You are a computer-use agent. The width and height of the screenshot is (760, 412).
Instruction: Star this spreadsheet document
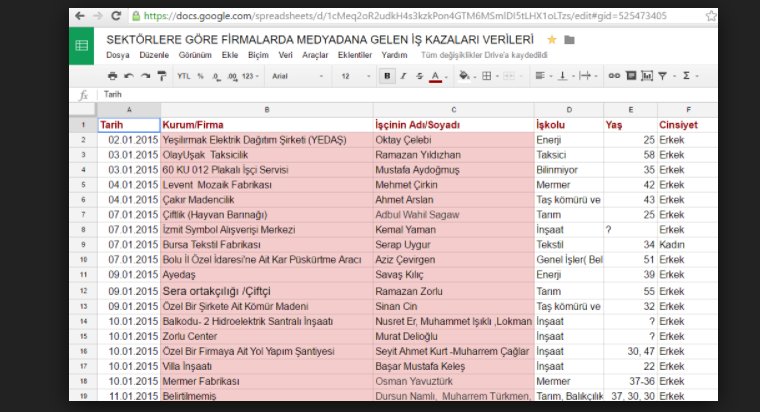point(552,40)
